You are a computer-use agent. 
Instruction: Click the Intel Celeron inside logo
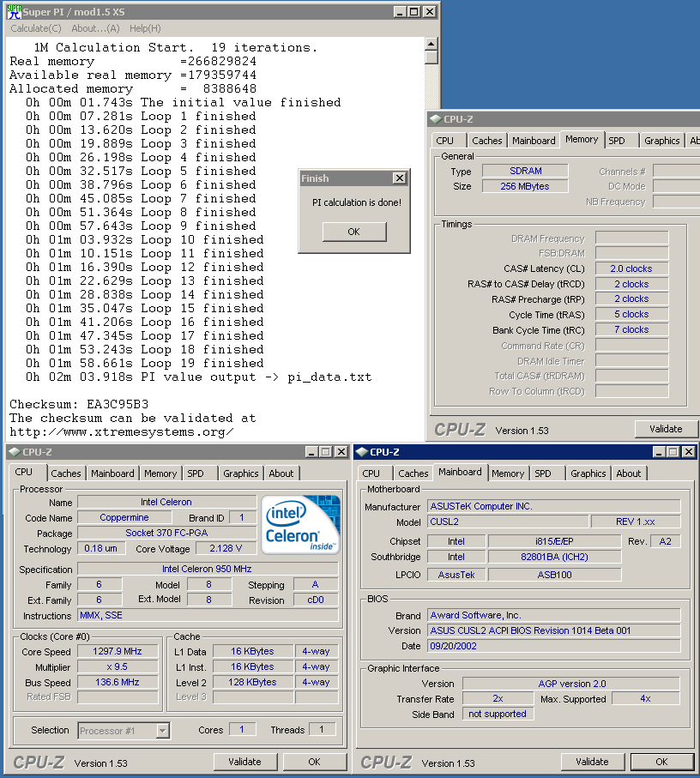tap(300, 523)
